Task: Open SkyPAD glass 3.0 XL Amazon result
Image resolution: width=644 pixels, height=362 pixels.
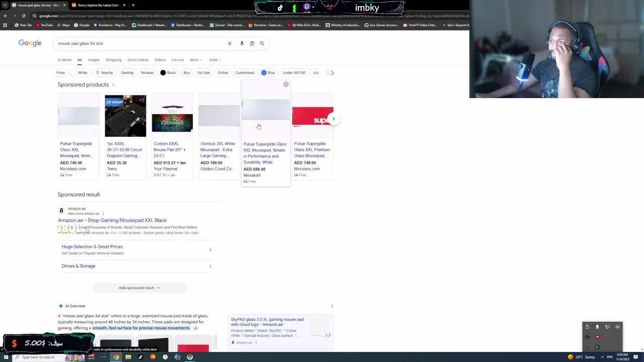Action: tap(267, 322)
